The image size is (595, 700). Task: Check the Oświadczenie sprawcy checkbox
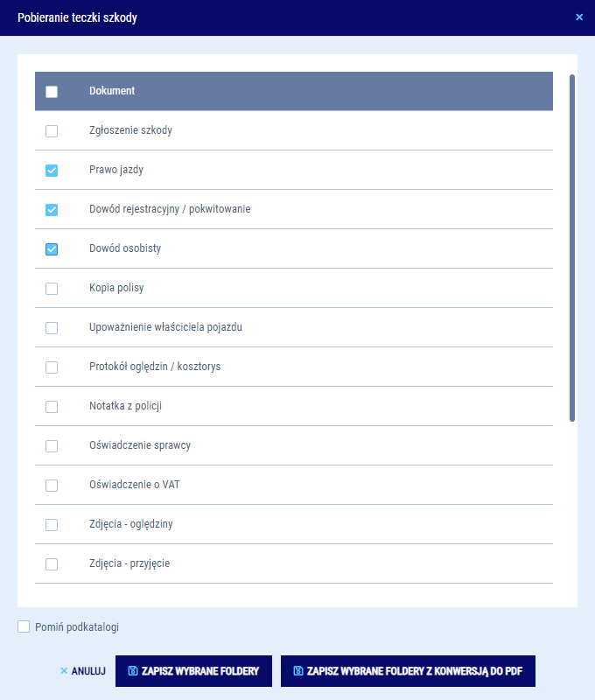pyautogui.click(x=52, y=446)
